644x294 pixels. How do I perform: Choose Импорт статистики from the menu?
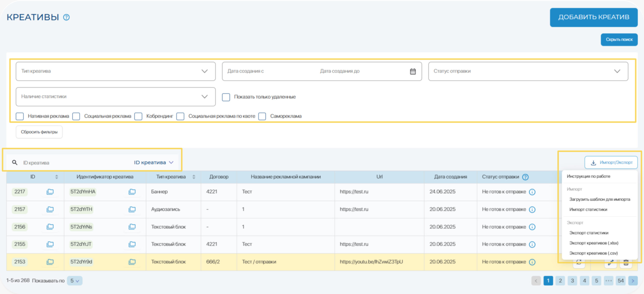pyautogui.click(x=588, y=209)
